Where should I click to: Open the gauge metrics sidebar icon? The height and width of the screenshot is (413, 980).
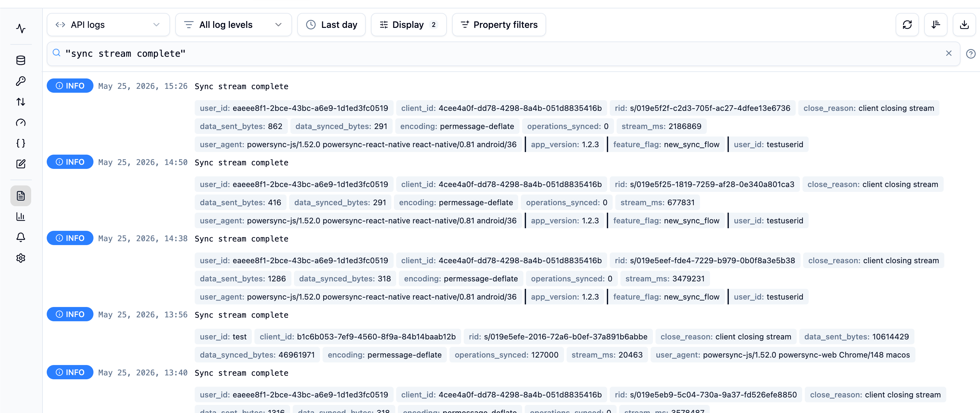tap(21, 122)
